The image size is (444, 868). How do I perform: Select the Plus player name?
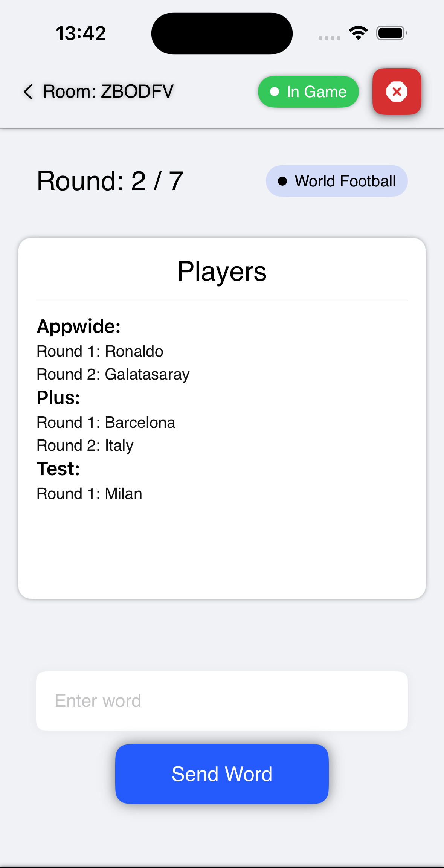coord(58,398)
